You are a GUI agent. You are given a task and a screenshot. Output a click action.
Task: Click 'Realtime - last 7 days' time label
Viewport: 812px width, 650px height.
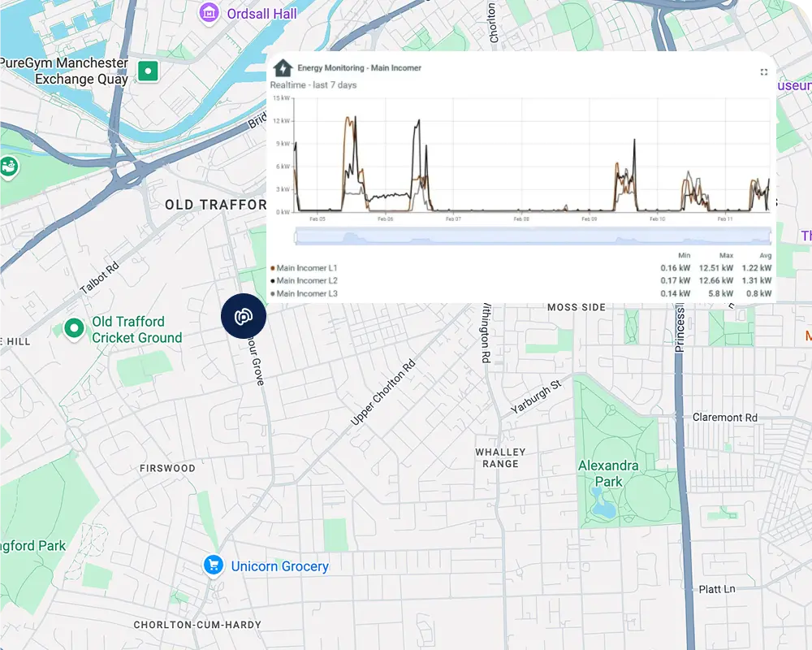(313, 85)
